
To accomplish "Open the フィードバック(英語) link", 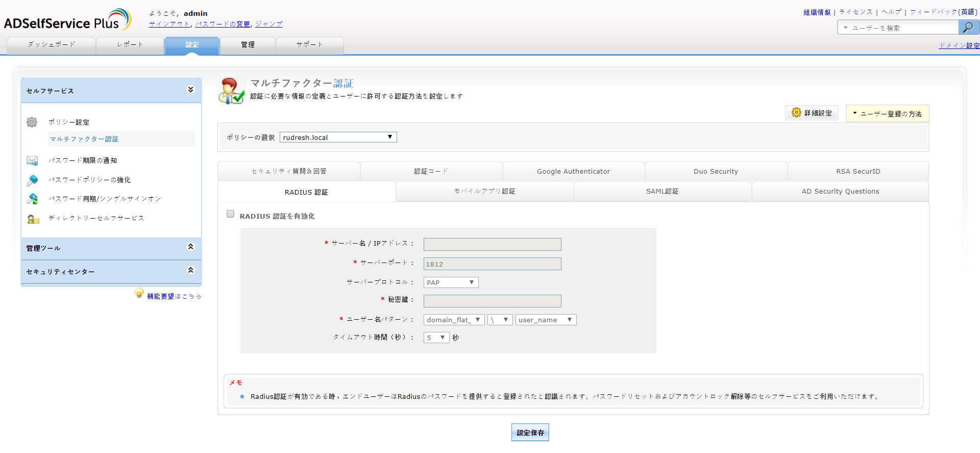I will point(943,12).
